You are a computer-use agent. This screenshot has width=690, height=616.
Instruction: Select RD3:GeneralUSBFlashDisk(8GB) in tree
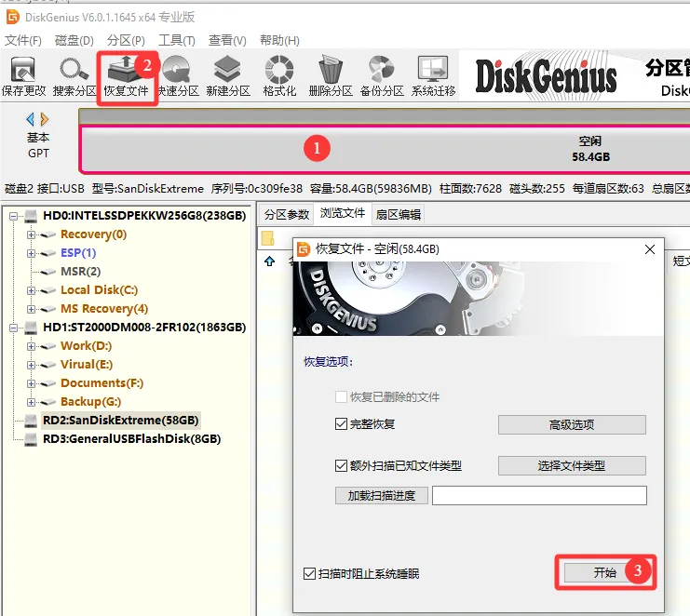tap(131, 439)
